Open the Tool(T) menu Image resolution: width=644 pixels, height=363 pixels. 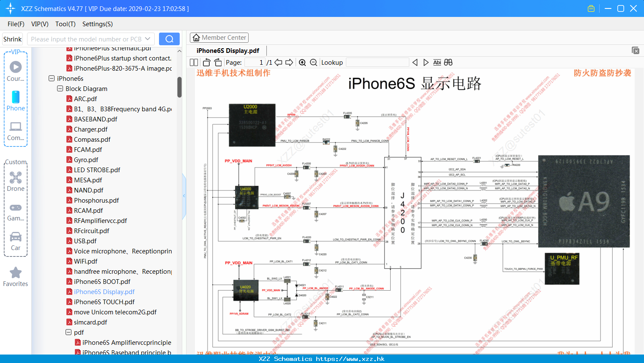click(x=66, y=24)
